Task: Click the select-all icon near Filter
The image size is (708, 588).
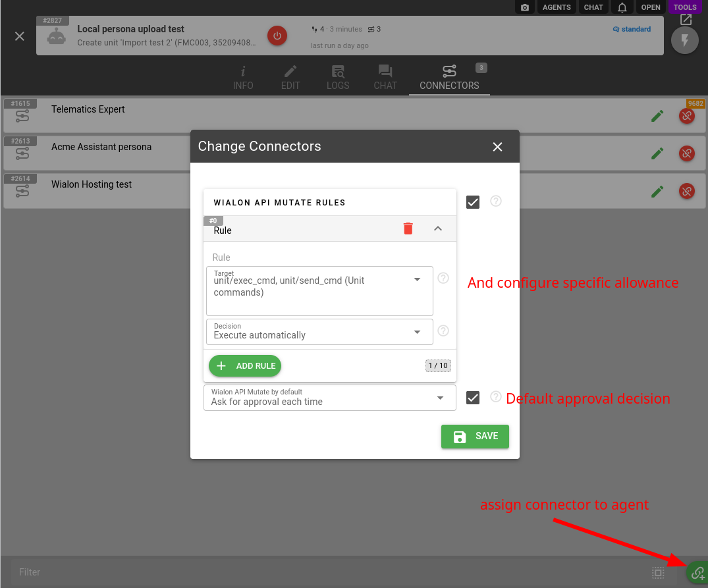Action: pos(658,573)
